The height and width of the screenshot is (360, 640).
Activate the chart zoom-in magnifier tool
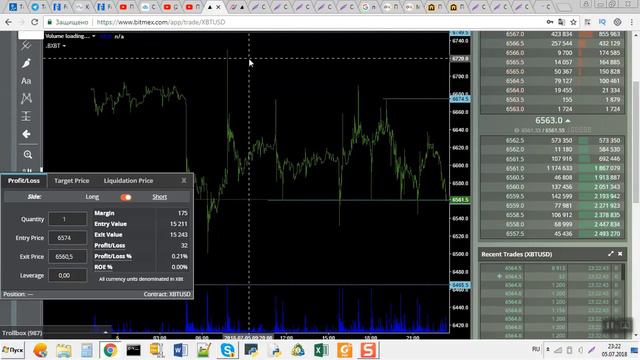click(27, 154)
